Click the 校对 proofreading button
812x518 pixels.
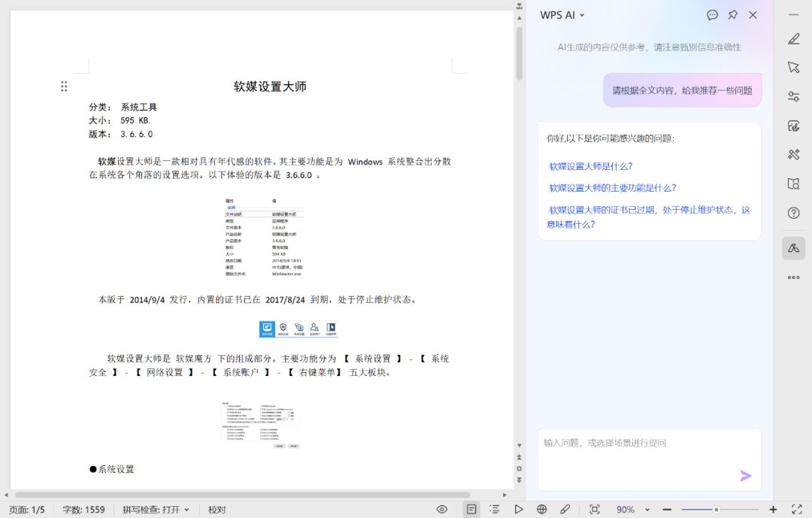217,510
